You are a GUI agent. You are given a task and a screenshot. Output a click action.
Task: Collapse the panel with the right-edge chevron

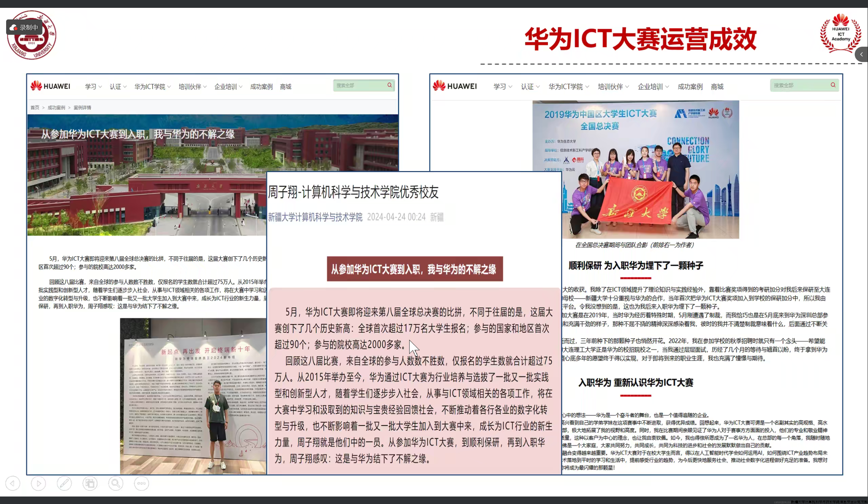click(862, 54)
